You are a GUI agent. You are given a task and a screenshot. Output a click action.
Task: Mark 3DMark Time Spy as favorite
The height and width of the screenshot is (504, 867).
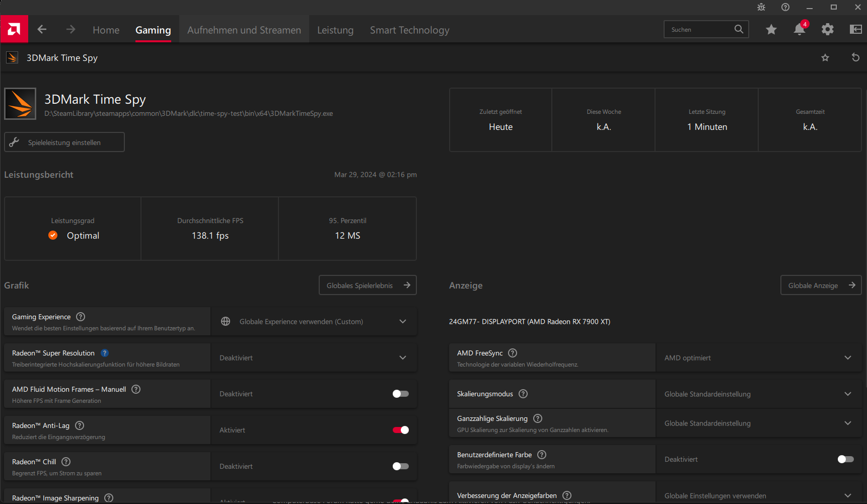(825, 57)
